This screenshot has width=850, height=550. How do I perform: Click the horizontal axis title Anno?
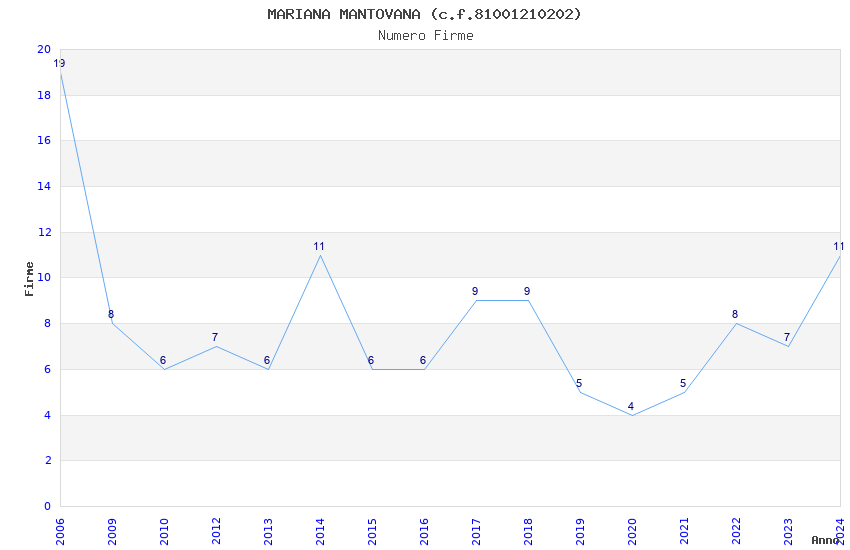pyautogui.click(x=825, y=540)
